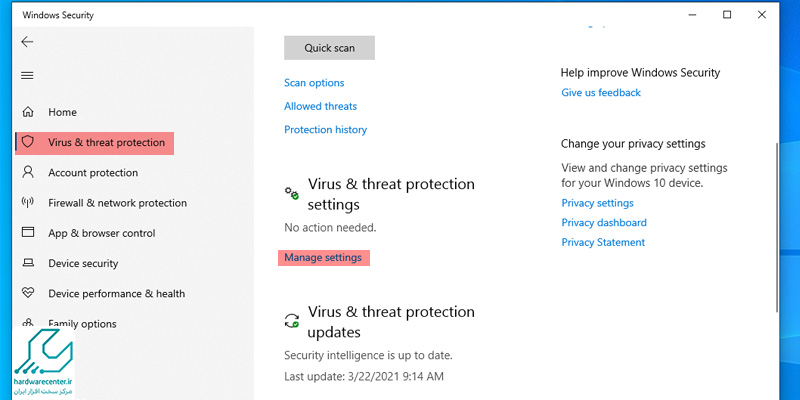800x400 pixels.
Task: Select Firewall & network protection item
Action: coord(117,203)
